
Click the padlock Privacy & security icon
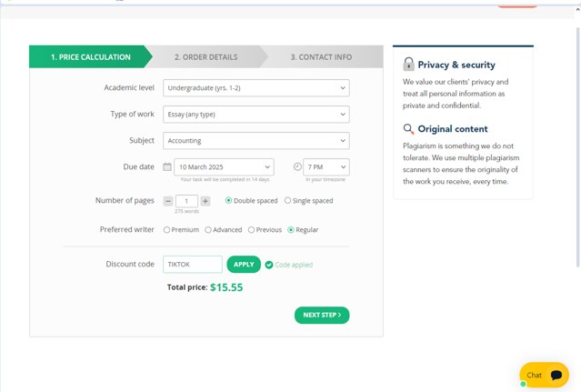pyautogui.click(x=409, y=65)
